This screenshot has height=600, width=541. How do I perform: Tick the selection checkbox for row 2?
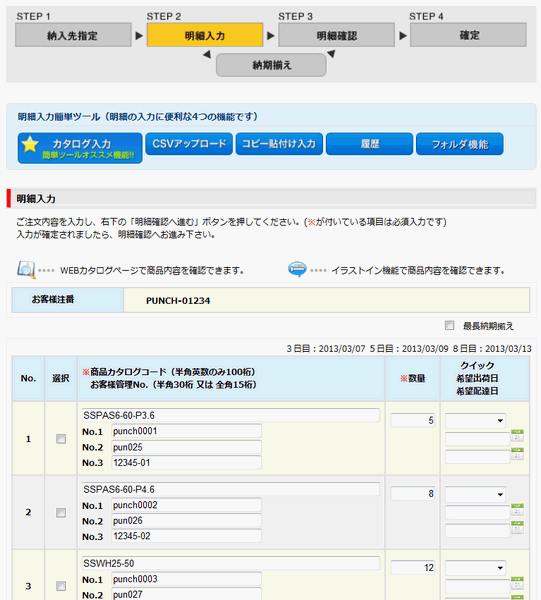(x=61, y=512)
